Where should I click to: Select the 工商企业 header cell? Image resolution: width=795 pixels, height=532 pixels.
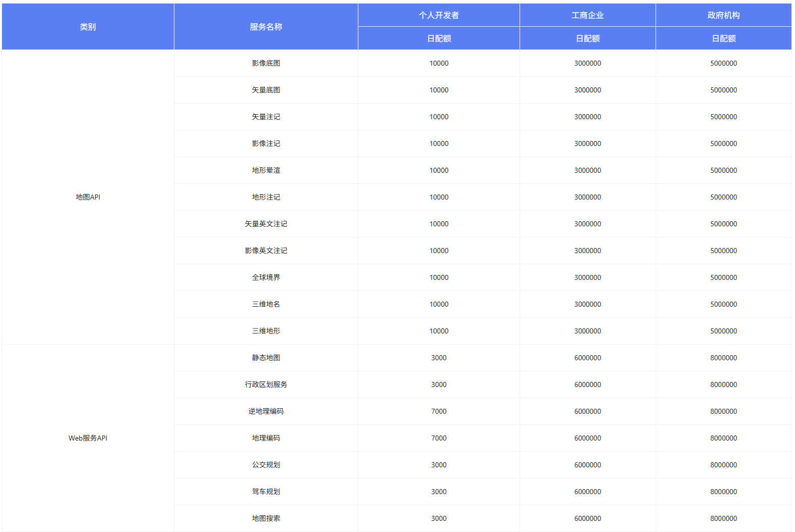(587, 15)
